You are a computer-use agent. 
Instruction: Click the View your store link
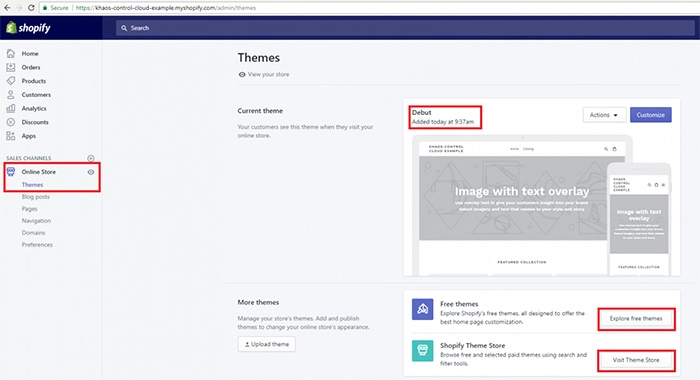click(268, 75)
